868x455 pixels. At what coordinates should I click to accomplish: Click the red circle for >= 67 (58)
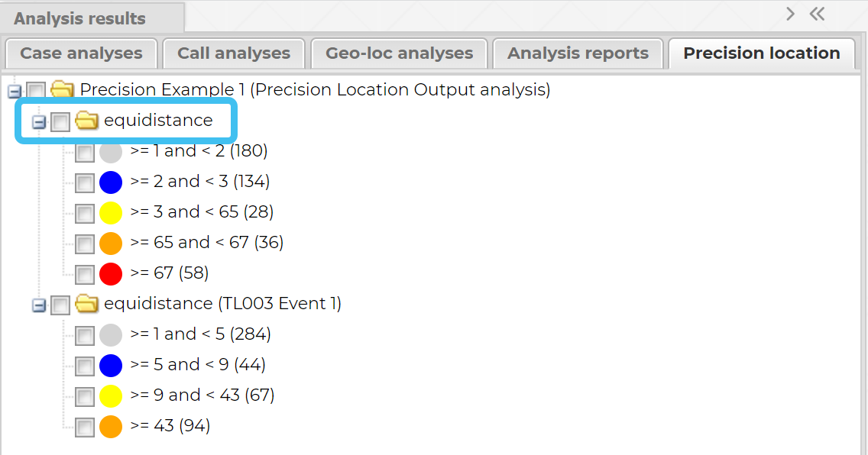111,273
